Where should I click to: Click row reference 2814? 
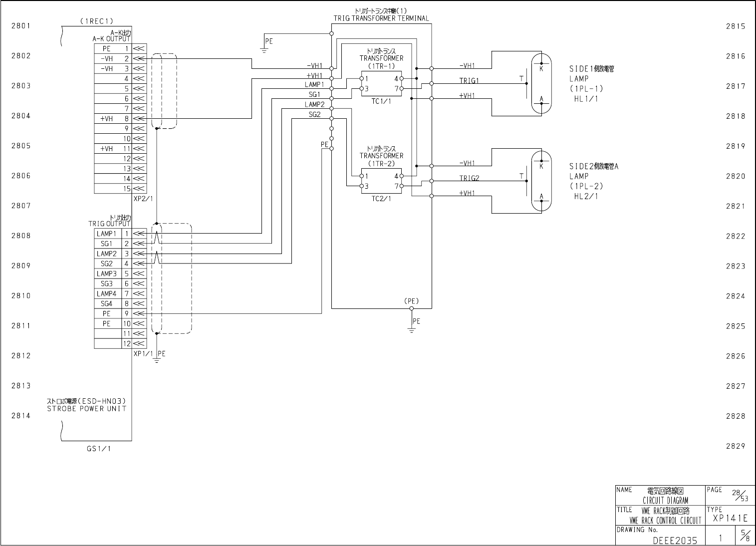20,416
